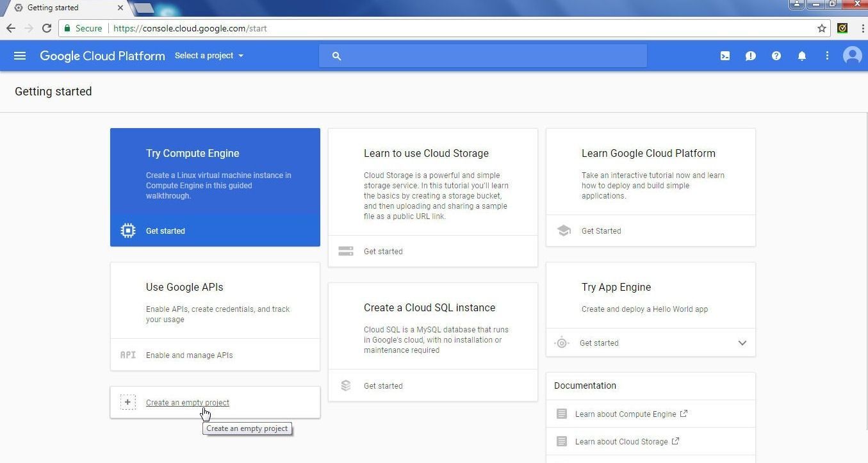Click the Google Cloud Platform logo
Image resolution: width=868 pixels, height=463 pixels.
(x=102, y=56)
